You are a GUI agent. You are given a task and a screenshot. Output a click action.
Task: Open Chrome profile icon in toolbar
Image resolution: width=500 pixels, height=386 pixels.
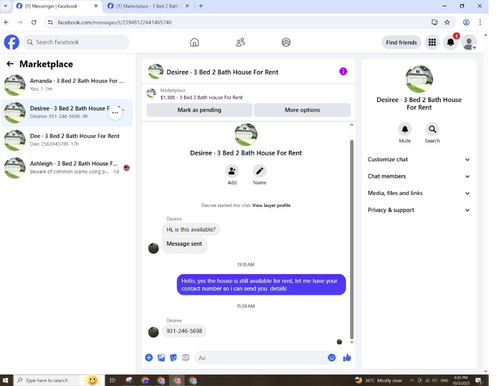466,22
